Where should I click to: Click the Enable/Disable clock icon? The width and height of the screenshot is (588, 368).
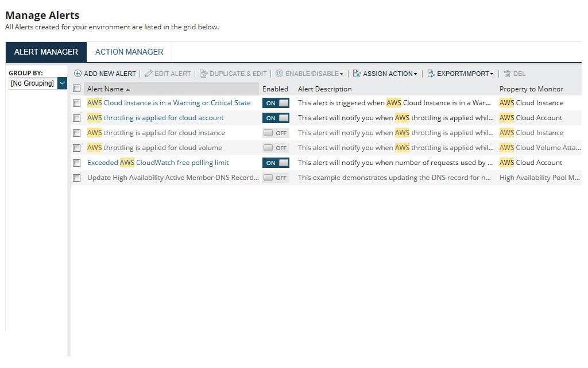[x=279, y=74]
